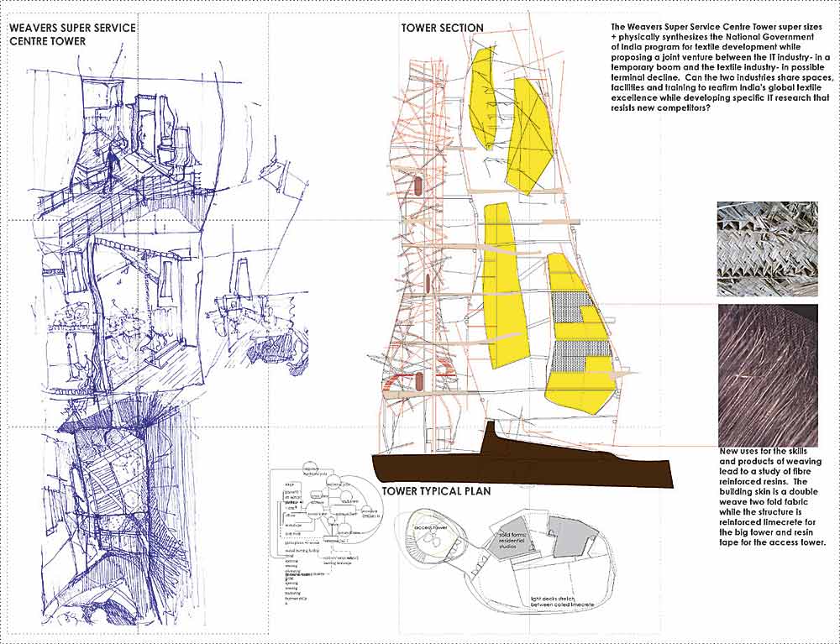The width and height of the screenshot is (840, 644).
Task: Open the woven basket texture photo
Action: coord(767,249)
